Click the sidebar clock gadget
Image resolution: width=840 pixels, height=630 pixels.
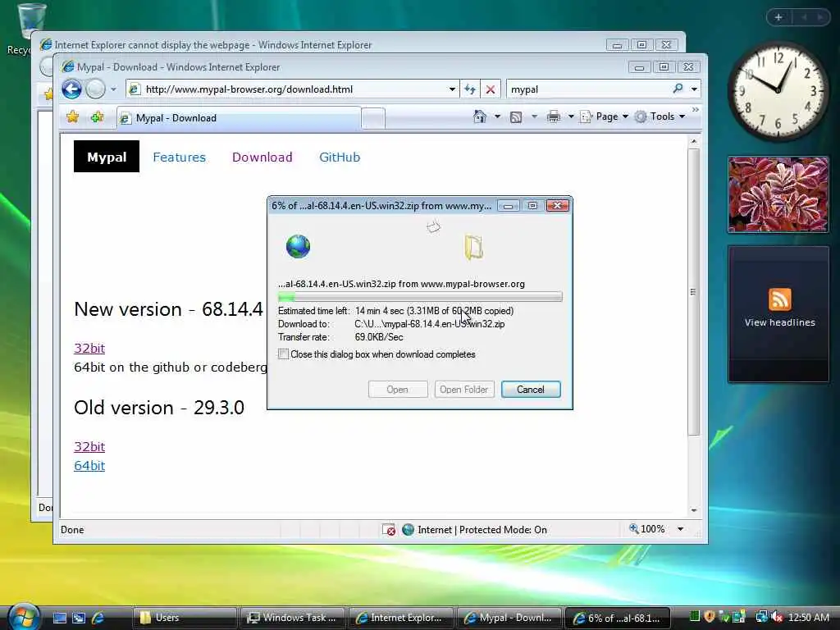[778, 90]
